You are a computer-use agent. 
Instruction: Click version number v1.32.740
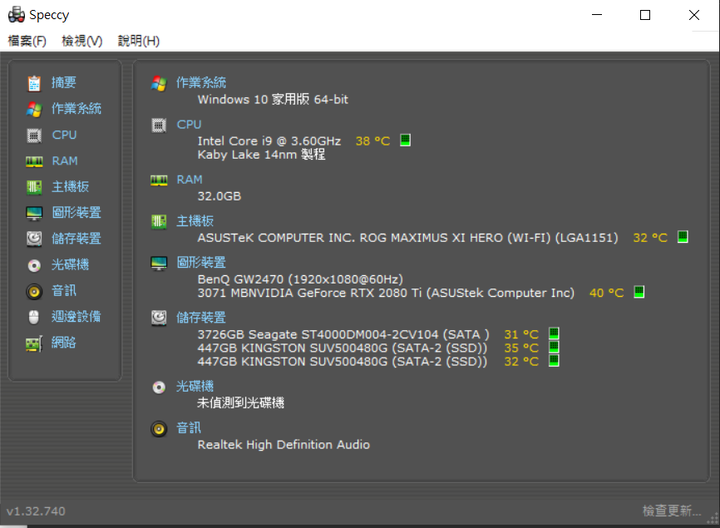click(36, 511)
